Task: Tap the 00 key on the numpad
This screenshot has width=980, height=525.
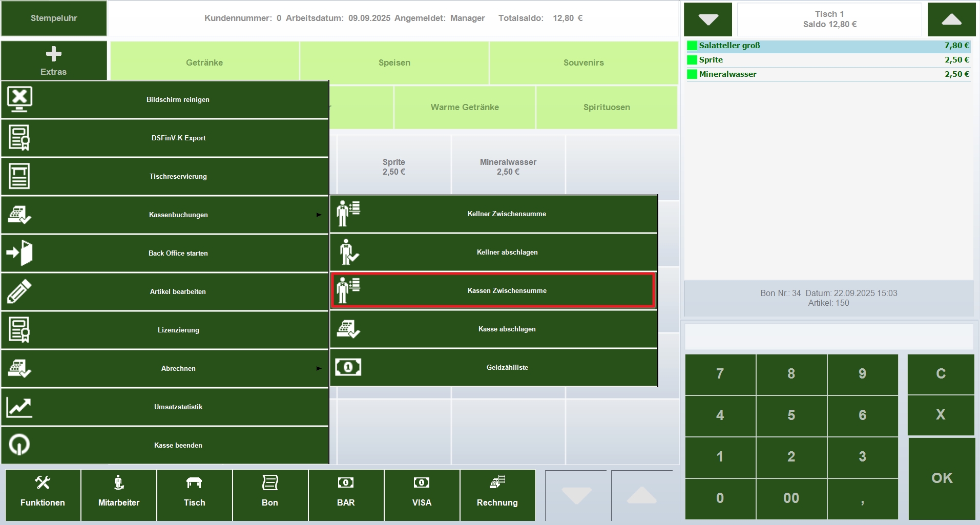Action: coord(791,498)
